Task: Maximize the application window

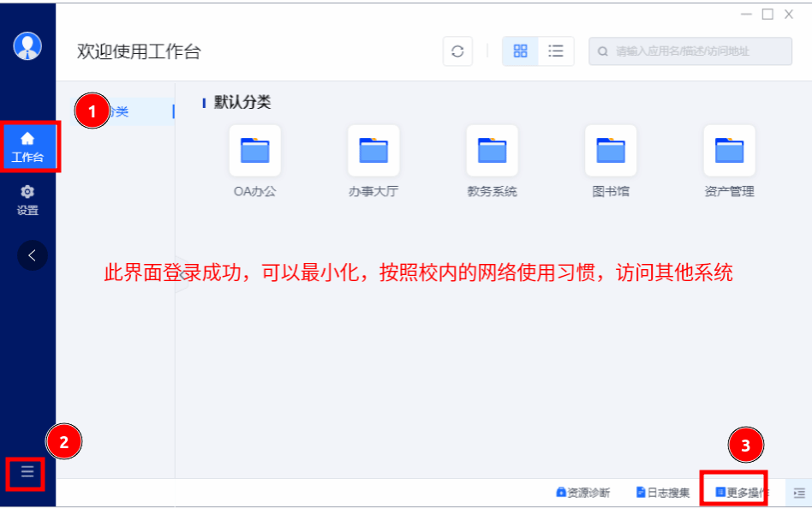Action: [x=767, y=14]
